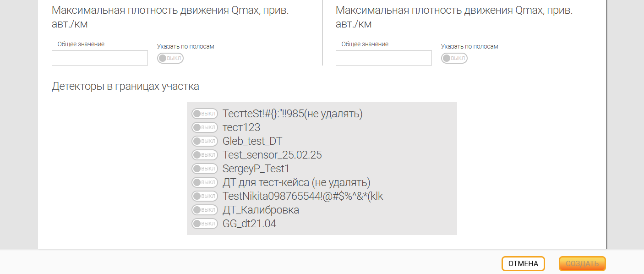644x274 pixels.
Task: Turn on the Gleb_test_DT detector toggle
Action: [x=204, y=141]
